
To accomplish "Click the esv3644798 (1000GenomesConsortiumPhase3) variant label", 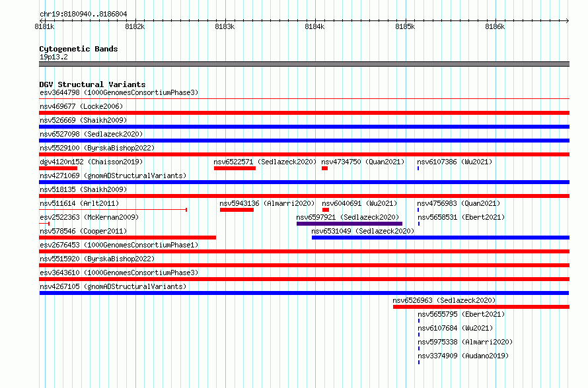I will pyautogui.click(x=119, y=92).
